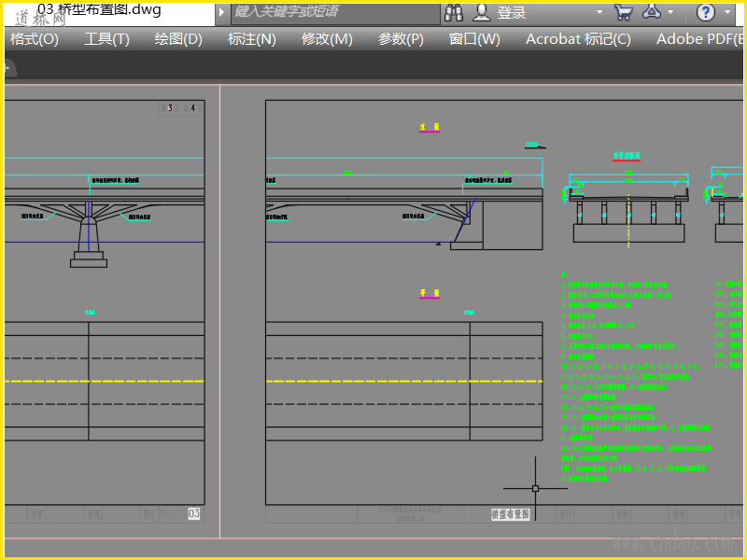Image resolution: width=747 pixels, height=560 pixels.
Task: Click the Autodesk A360 triangle icon
Action: (x=651, y=12)
